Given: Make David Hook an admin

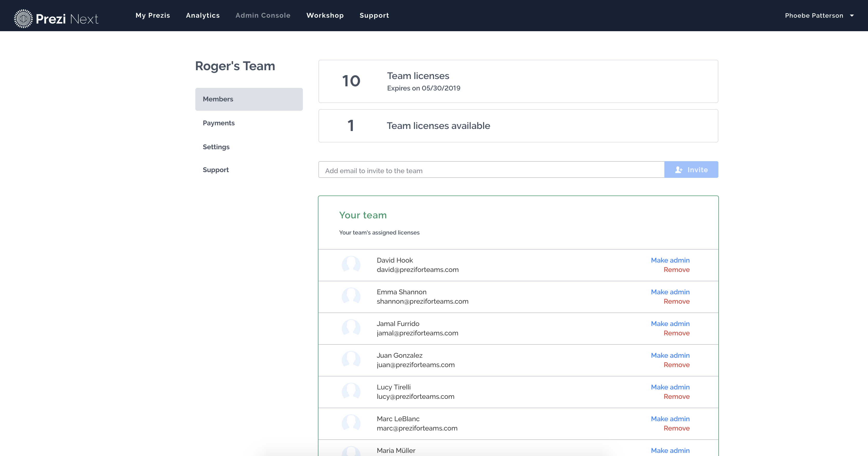Looking at the screenshot, I should click(670, 260).
